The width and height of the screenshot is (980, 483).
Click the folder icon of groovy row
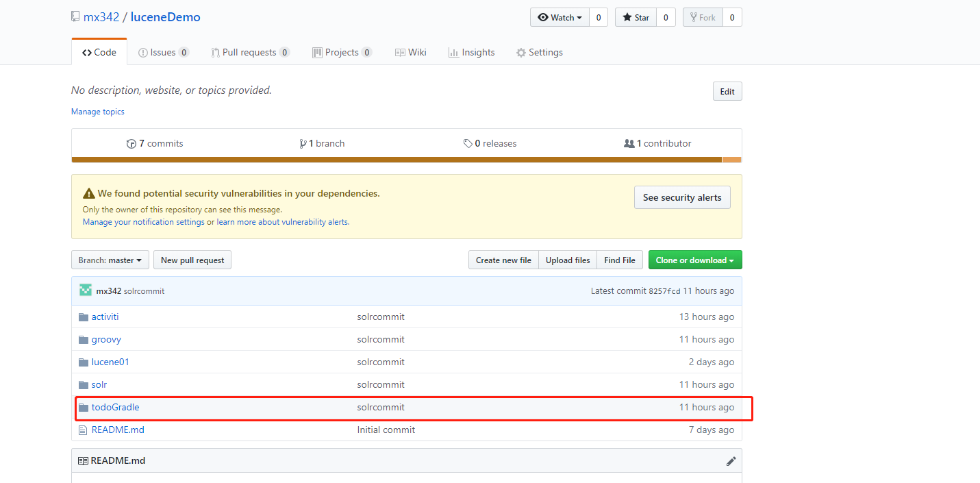tap(84, 339)
